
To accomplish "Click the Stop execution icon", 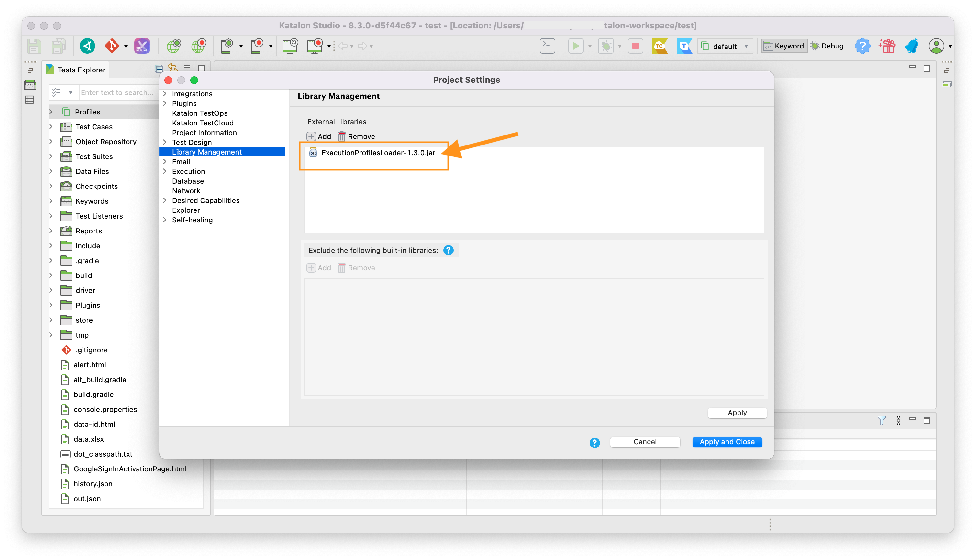I will [x=636, y=46].
